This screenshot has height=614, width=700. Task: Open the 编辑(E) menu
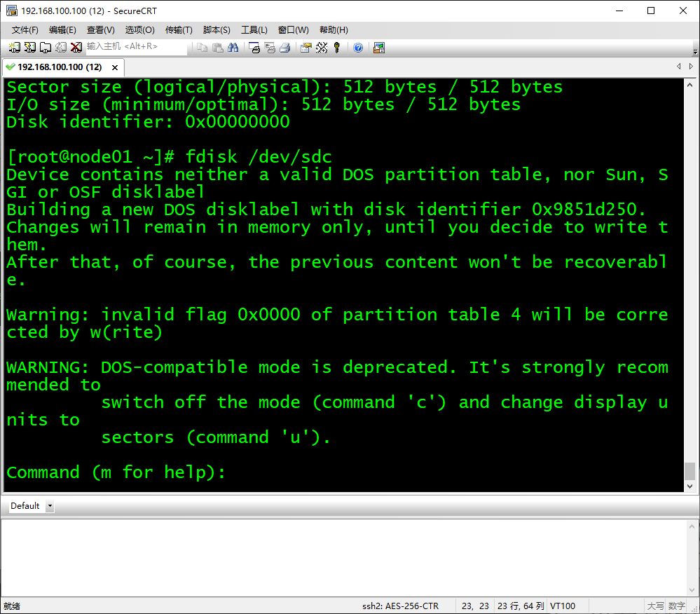tap(62, 30)
